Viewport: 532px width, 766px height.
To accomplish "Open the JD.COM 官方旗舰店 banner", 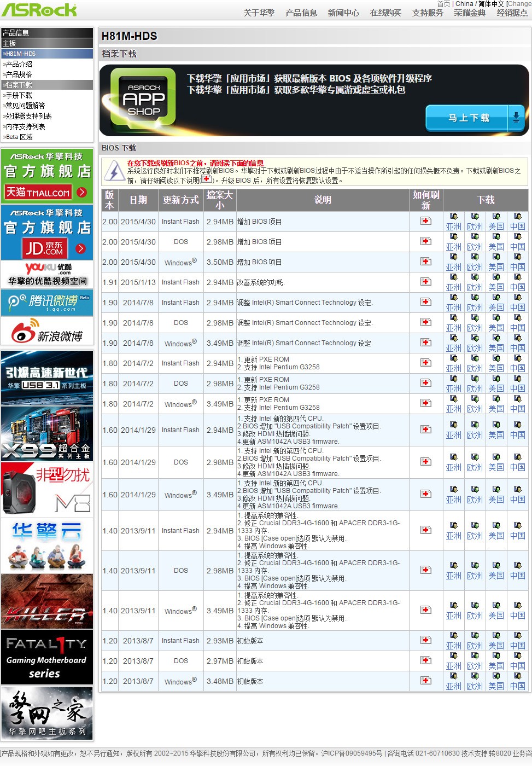I will click(x=47, y=233).
